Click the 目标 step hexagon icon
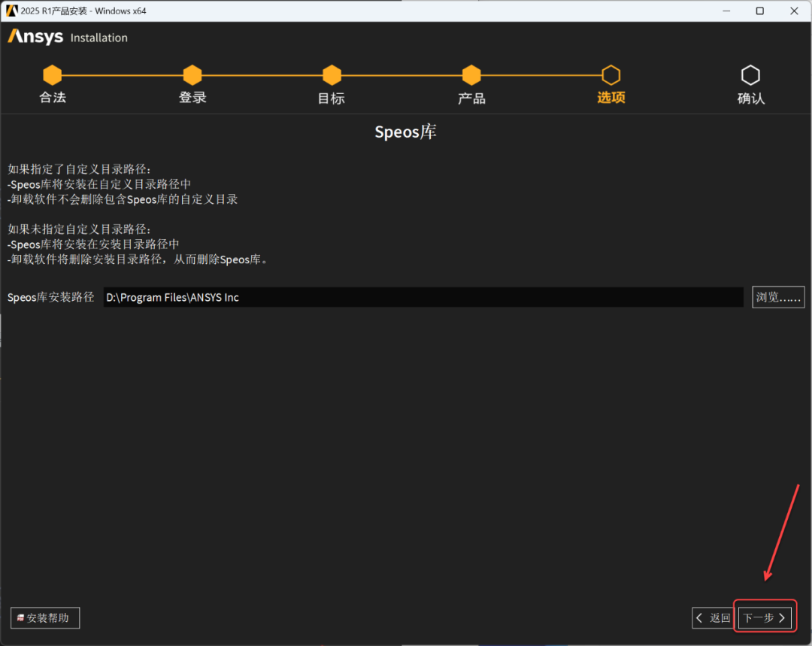 point(332,75)
